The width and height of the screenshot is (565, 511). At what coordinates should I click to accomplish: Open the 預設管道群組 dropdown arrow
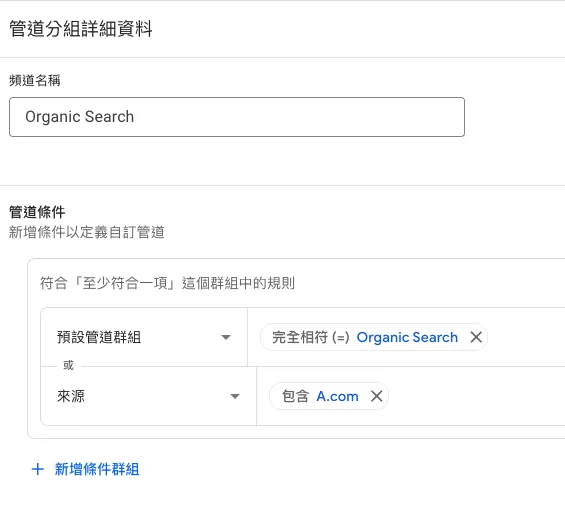pos(226,337)
